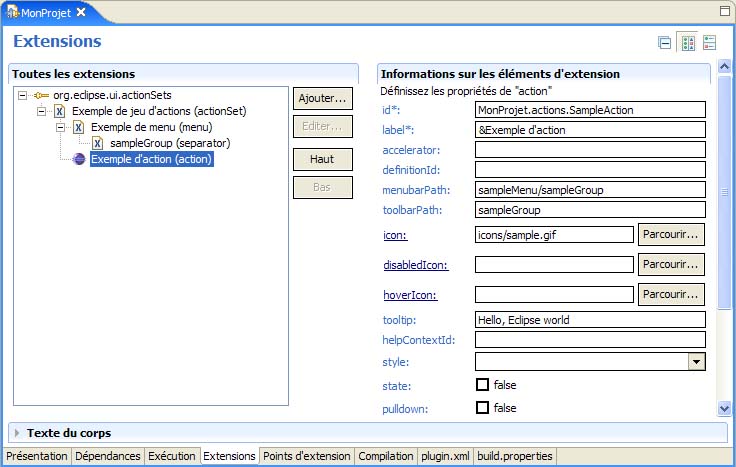The height and width of the screenshot is (467, 736).
Task: Click the sampleGroup separator element icon
Action: 98,143
